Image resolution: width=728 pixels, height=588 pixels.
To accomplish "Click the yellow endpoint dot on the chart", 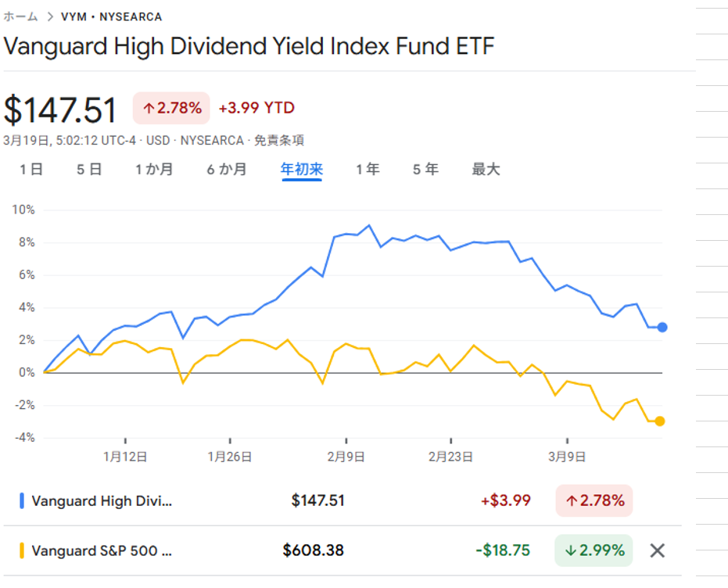I will tap(660, 421).
